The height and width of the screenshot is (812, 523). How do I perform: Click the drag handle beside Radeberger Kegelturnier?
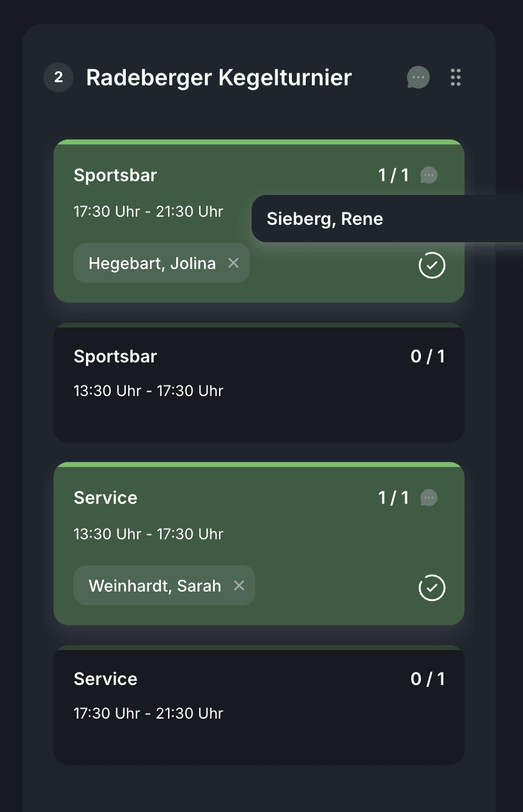[x=456, y=78]
